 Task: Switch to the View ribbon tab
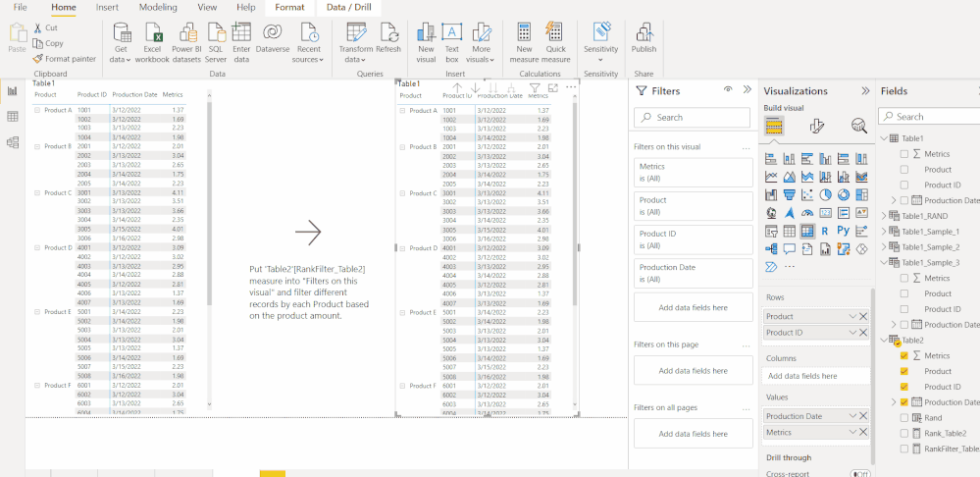(207, 8)
